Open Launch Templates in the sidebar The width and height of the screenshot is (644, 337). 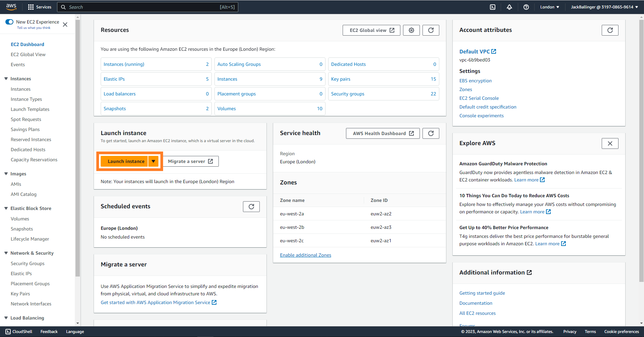(x=30, y=109)
